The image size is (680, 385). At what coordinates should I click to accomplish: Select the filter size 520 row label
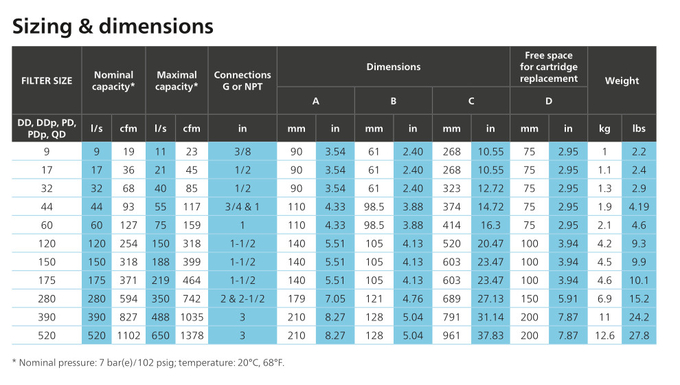46,336
